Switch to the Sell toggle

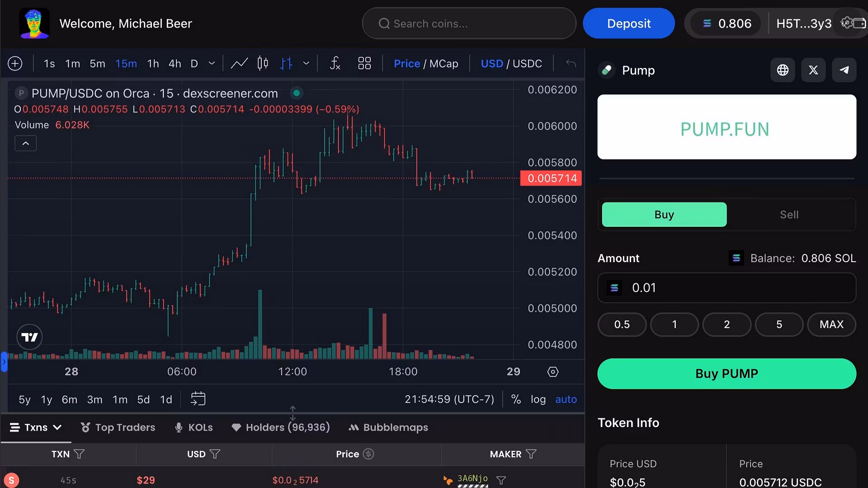[x=789, y=215]
